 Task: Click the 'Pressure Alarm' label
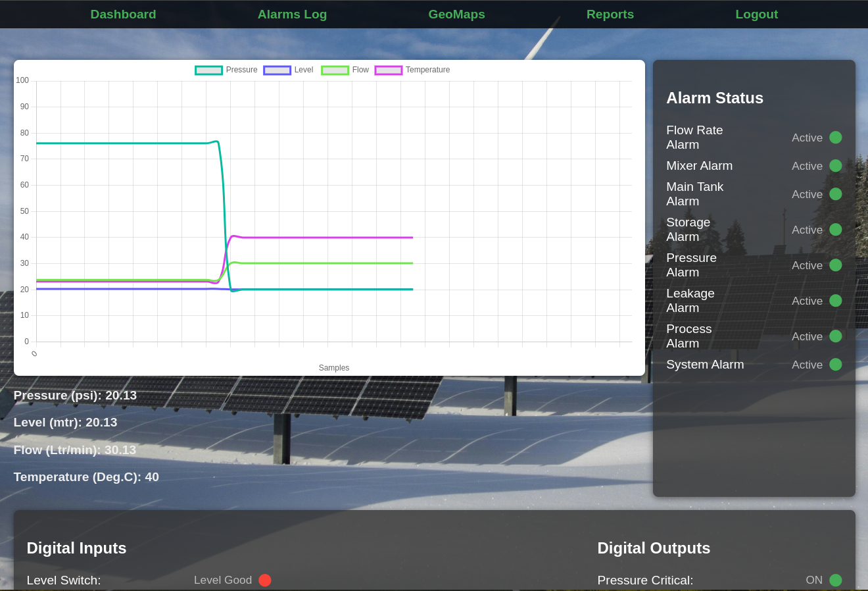691,265
